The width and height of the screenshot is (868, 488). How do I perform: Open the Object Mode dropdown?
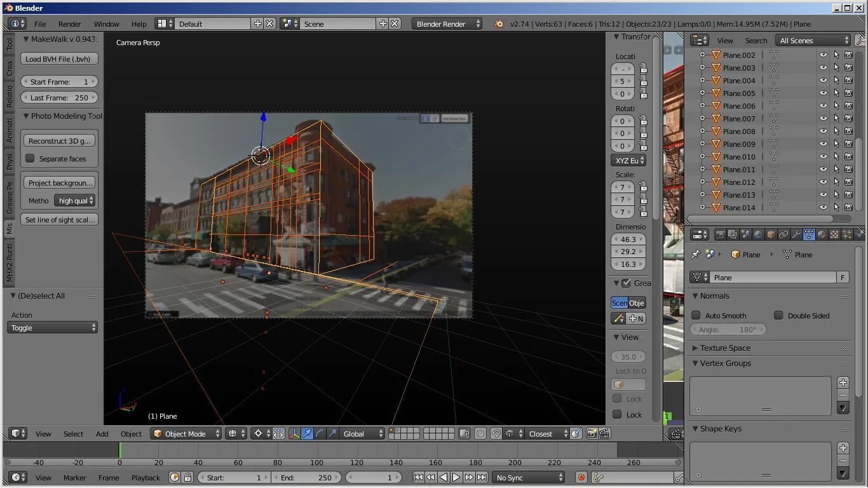pos(186,434)
